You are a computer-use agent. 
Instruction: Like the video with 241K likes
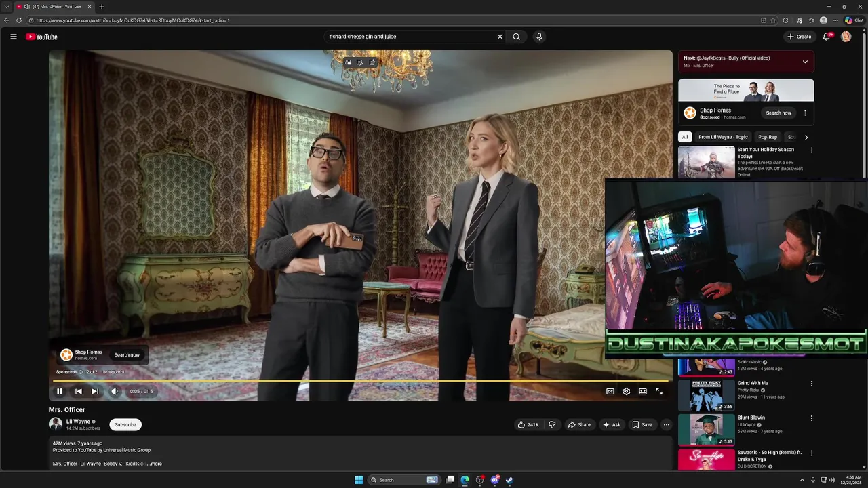tap(528, 424)
